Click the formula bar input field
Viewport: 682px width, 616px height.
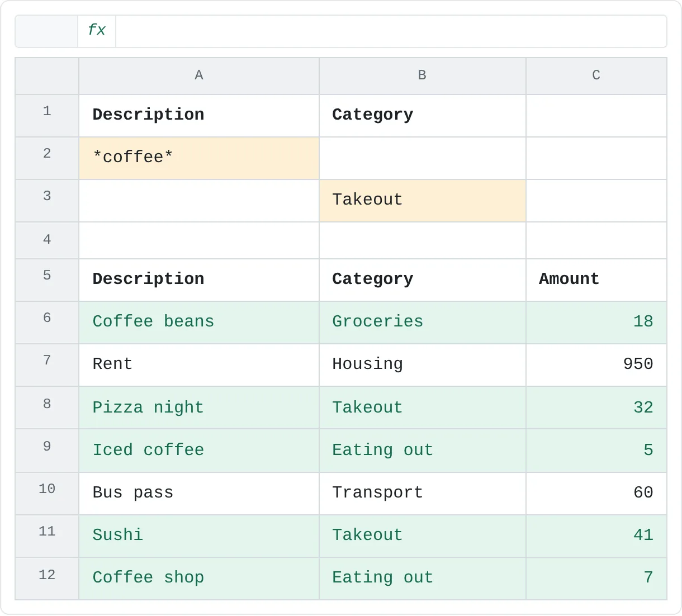(x=391, y=31)
